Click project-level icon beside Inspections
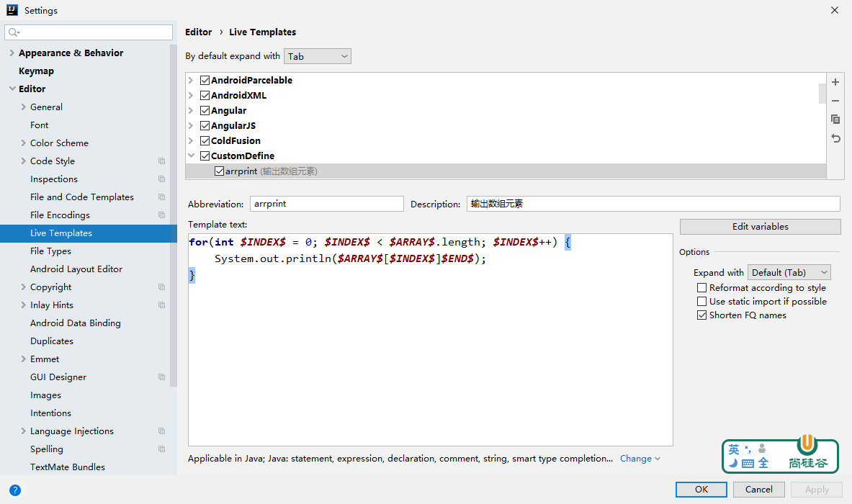 pyautogui.click(x=161, y=179)
